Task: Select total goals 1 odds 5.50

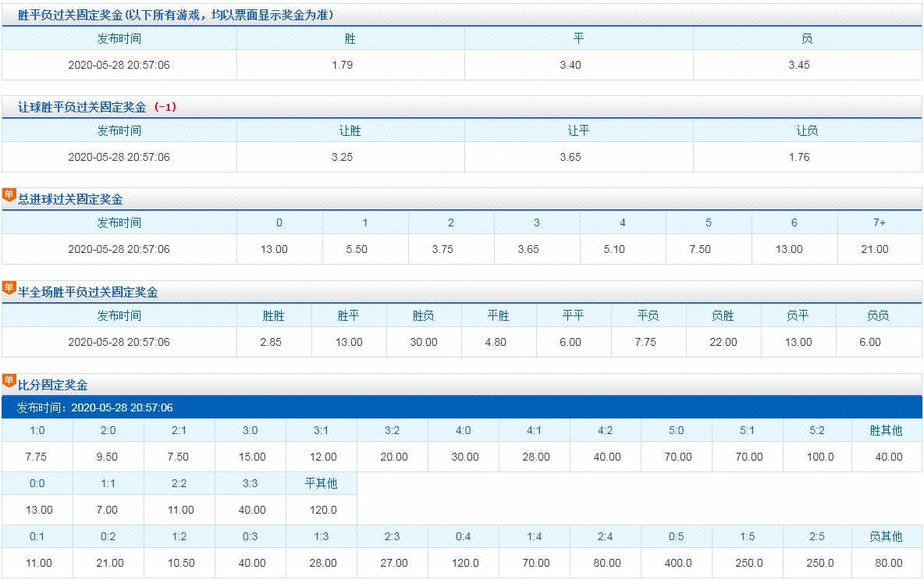Action: coord(357,249)
